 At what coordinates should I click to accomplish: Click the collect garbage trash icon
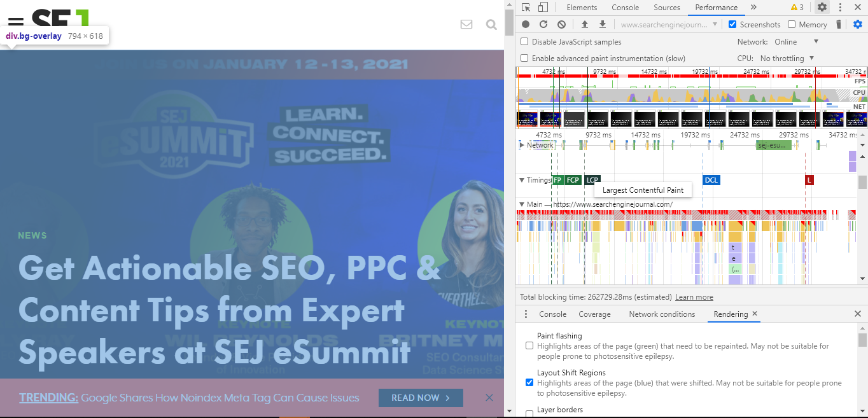pyautogui.click(x=839, y=24)
